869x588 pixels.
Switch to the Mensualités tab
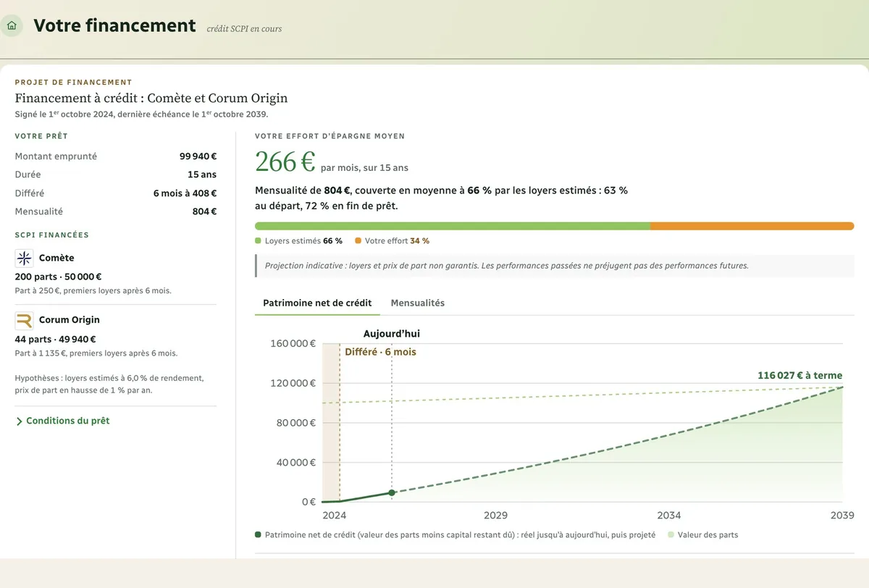coord(418,303)
